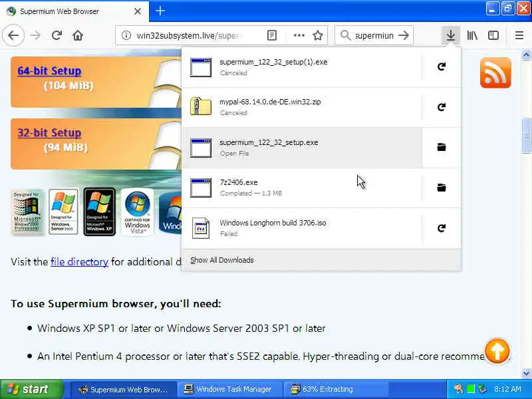Switch to Windows Task Manager window

(229, 390)
